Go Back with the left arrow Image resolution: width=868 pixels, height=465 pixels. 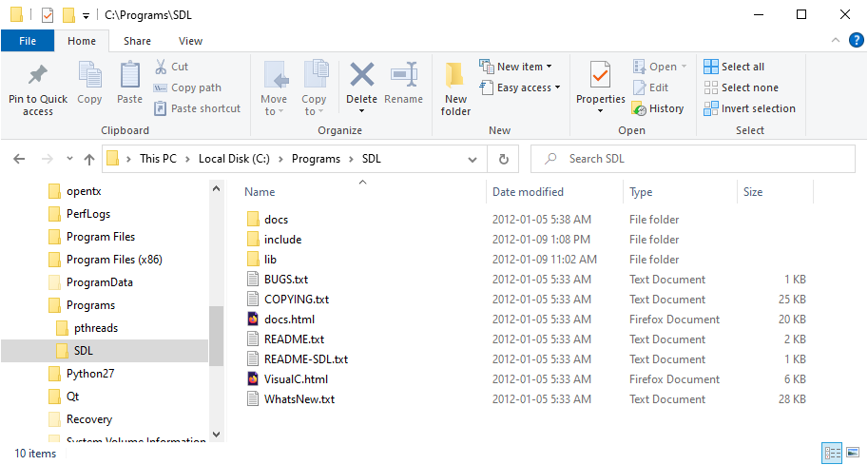(19, 159)
